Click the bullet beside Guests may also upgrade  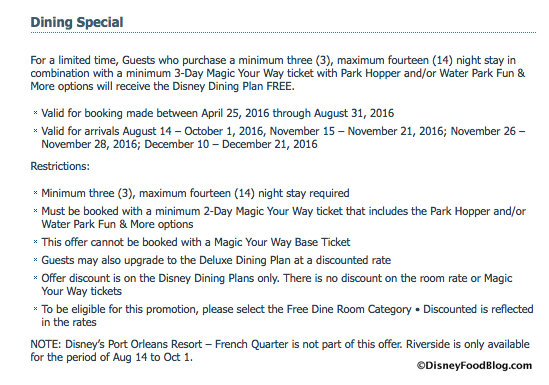[35, 260]
